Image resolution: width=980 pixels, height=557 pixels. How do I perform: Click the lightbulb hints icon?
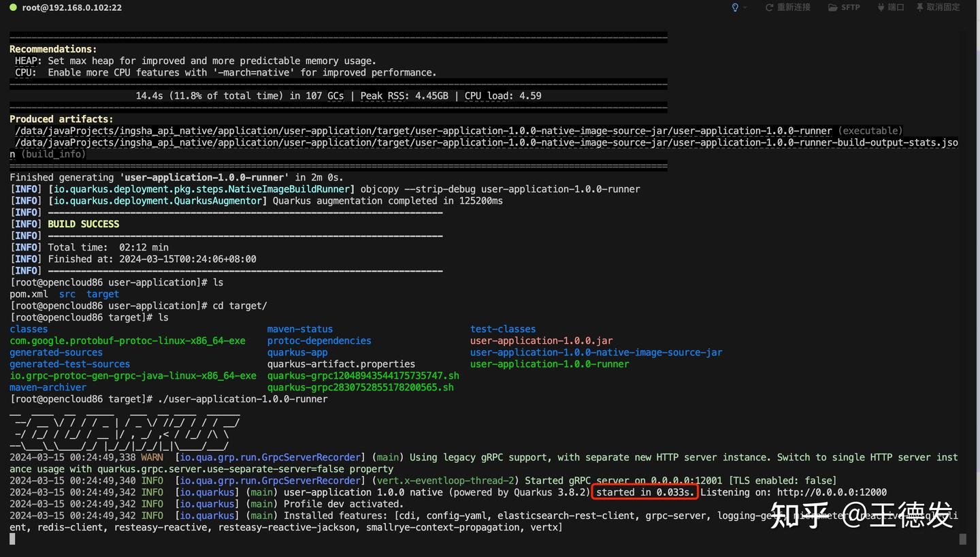point(735,7)
